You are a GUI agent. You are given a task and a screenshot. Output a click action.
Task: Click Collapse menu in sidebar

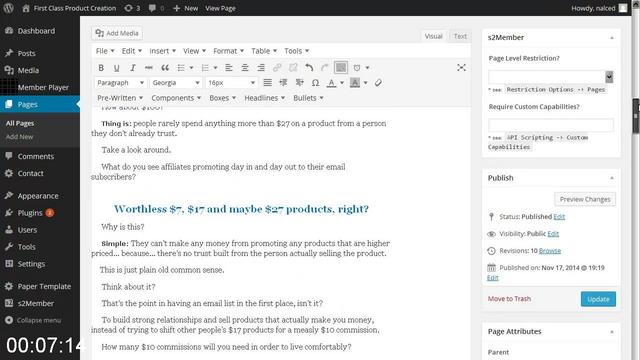(x=33, y=320)
